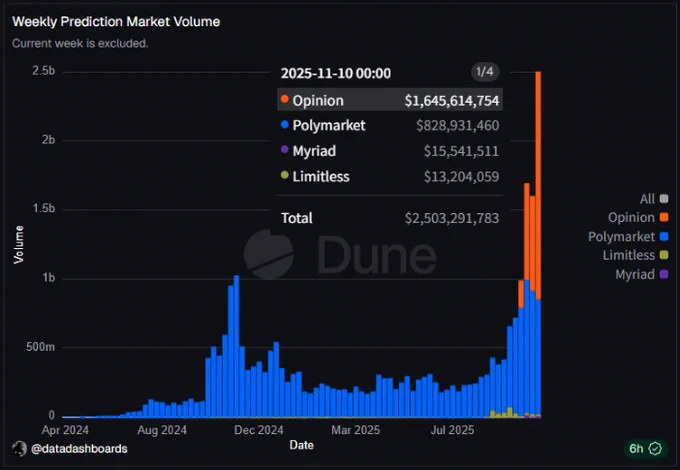Click the tallest orange Opinion bar segment
Viewport: 680px width, 470px height.
pyautogui.click(x=538, y=185)
